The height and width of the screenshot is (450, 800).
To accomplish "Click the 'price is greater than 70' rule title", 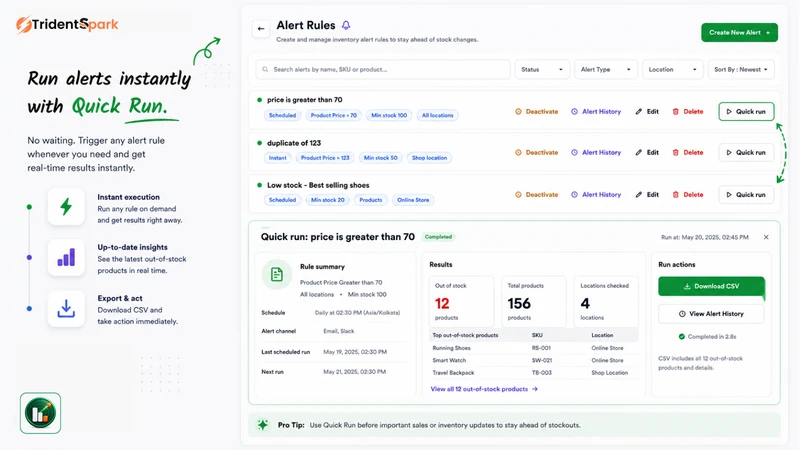I will click(x=305, y=100).
